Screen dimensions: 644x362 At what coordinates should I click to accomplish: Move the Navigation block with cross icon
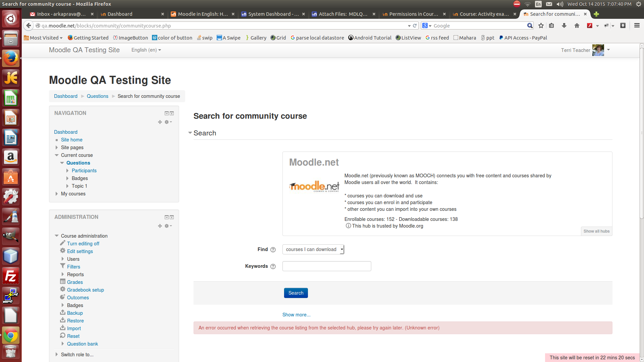tap(160, 122)
